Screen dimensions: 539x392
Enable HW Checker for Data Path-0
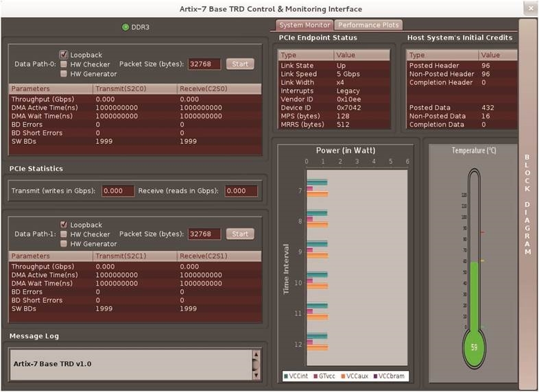tap(64, 64)
